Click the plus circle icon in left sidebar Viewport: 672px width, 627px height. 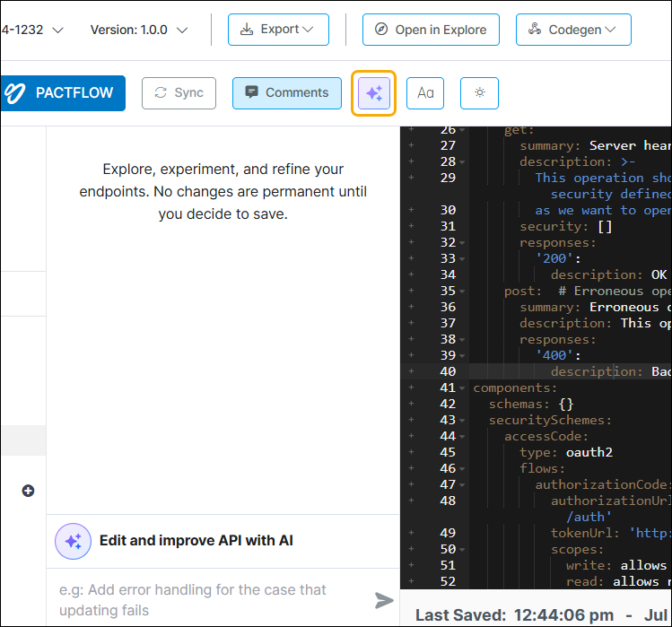29,491
